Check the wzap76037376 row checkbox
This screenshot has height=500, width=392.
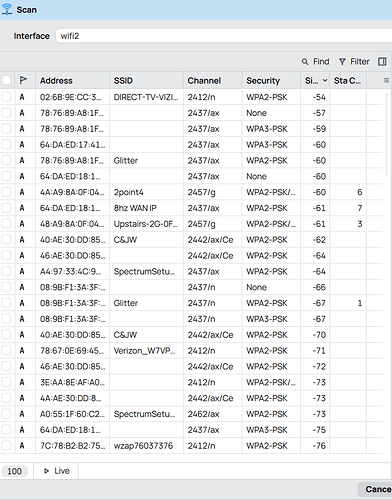[6, 446]
